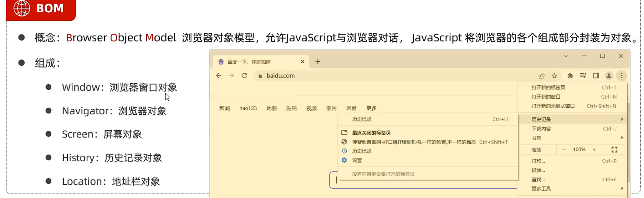This screenshot has height=198, width=644.
Task: Click the Window：浏览器窗口对象 line
Action: pyautogui.click(x=119, y=87)
